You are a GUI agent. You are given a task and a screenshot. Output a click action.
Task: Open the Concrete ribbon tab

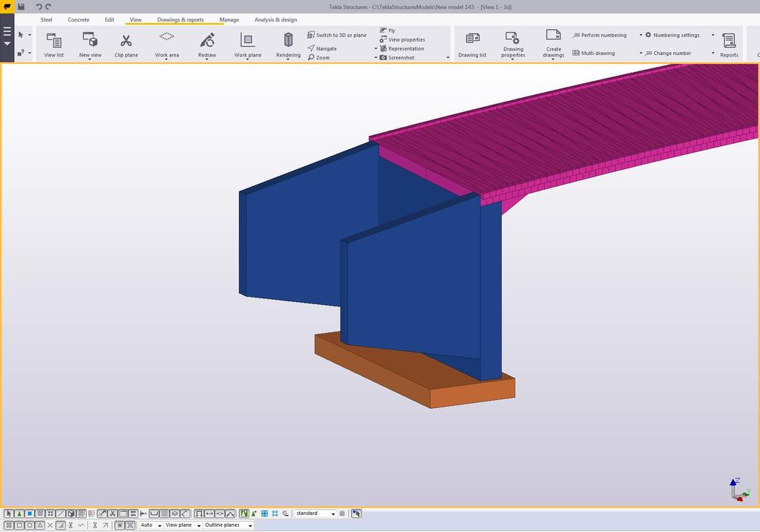coord(79,20)
